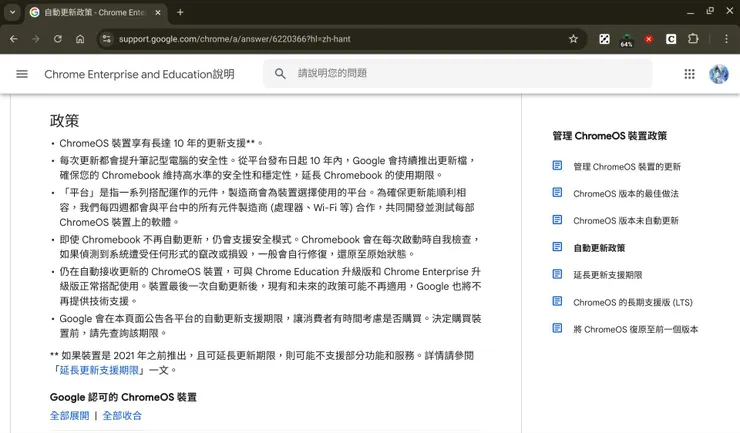Bookmark this page with star icon
Viewport: 740px width, 433px height.
[573, 39]
